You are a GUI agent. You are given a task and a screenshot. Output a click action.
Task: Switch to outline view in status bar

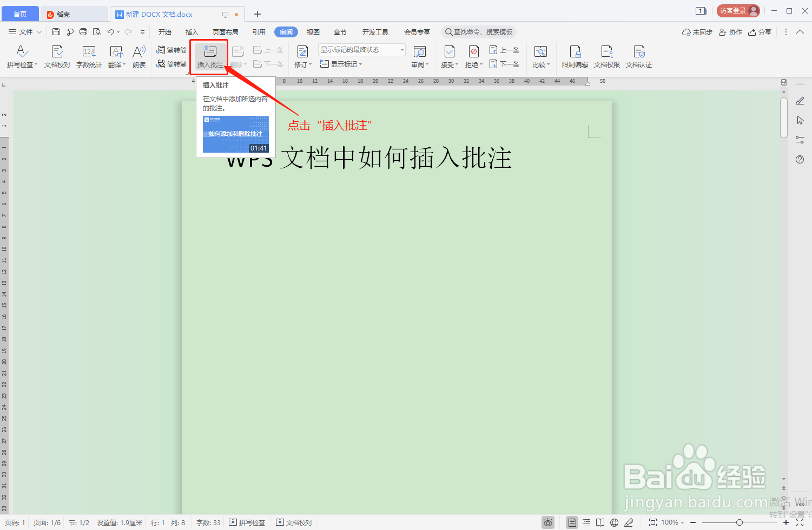(586, 522)
